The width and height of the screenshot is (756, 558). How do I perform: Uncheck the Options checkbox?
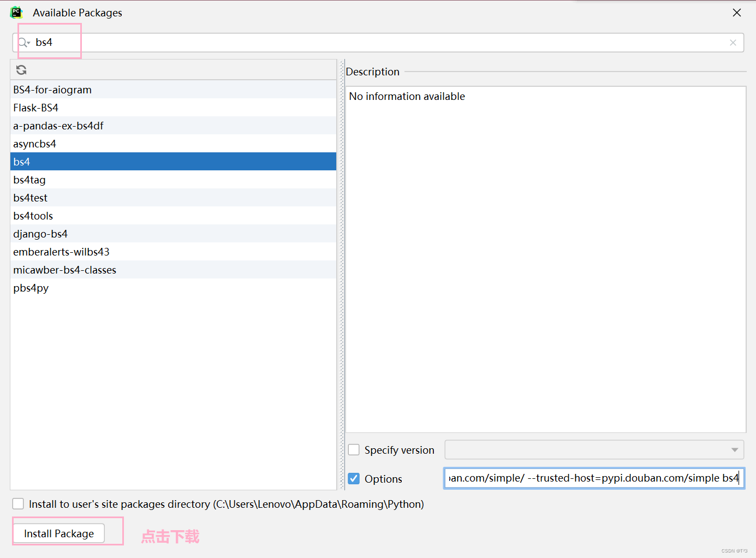[354, 479]
